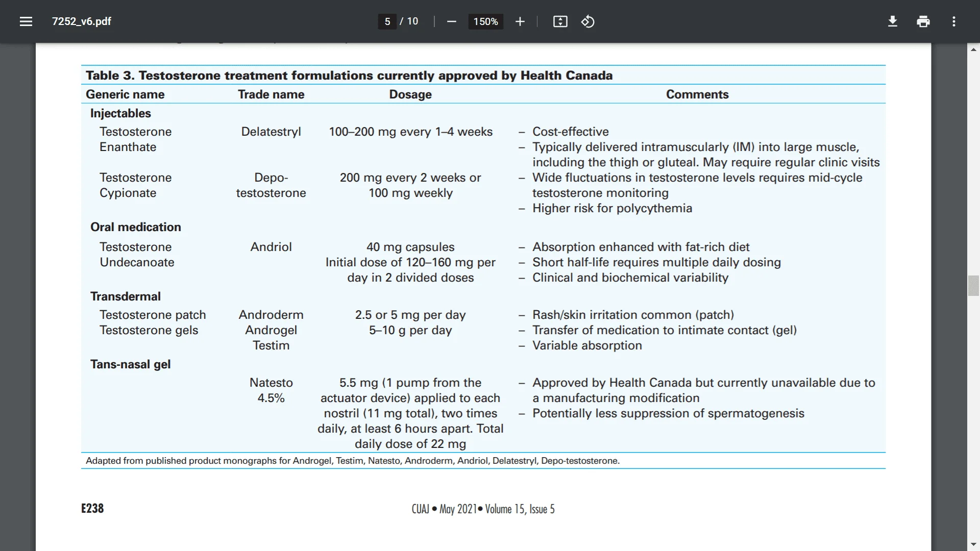Click the Table 3 title text
The height and width of the screenshot is (551, 980).
tap(349, 76)
